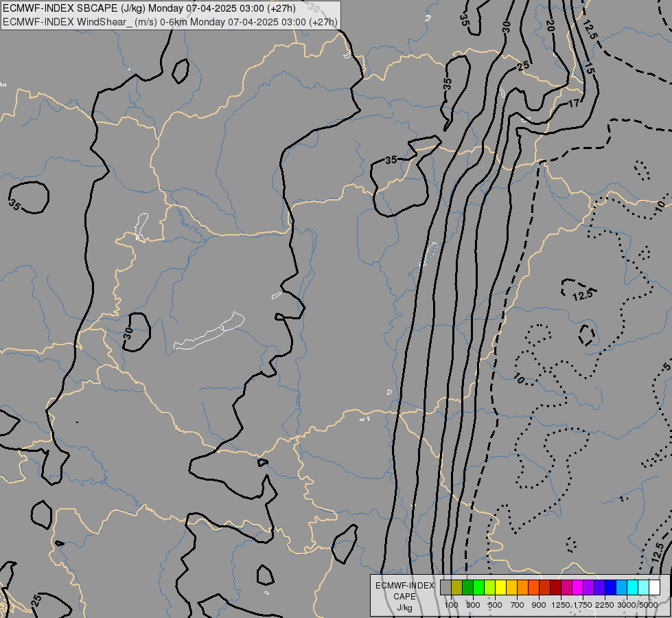Pick the dark maroon swatch before 1250
This screenshot has height=618, width=672.
pos(555,588)
